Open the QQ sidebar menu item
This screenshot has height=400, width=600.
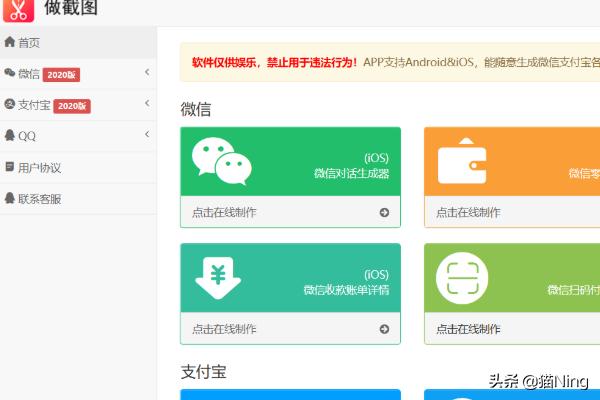click(x=78, y=136)
